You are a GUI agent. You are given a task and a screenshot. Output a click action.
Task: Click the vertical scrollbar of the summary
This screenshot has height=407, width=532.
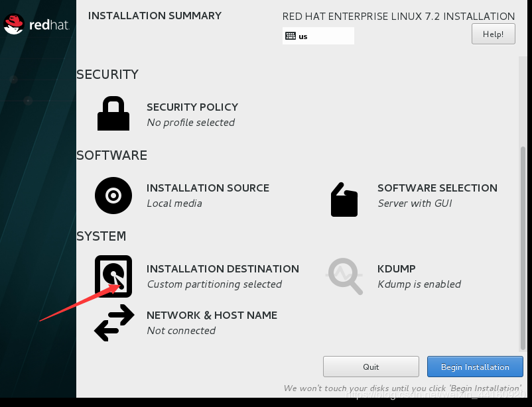(x=523, y=248)
